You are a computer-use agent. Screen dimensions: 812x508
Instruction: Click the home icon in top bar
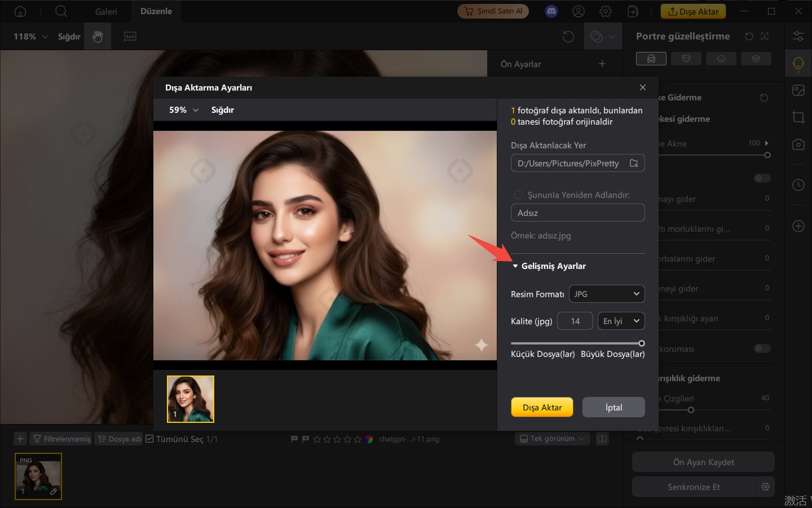(x=20, y=11)
